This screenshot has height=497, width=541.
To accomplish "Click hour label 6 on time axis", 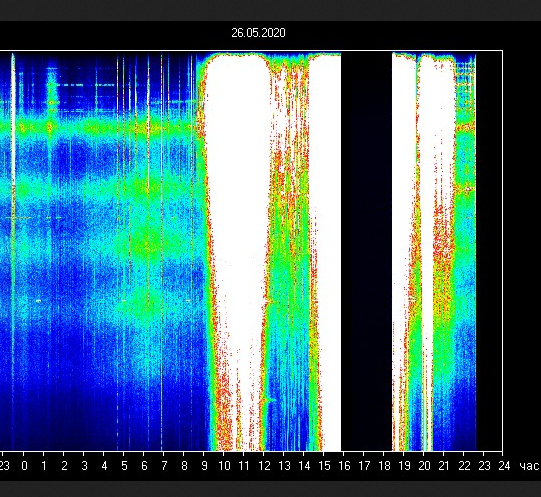I will (144, 466).
